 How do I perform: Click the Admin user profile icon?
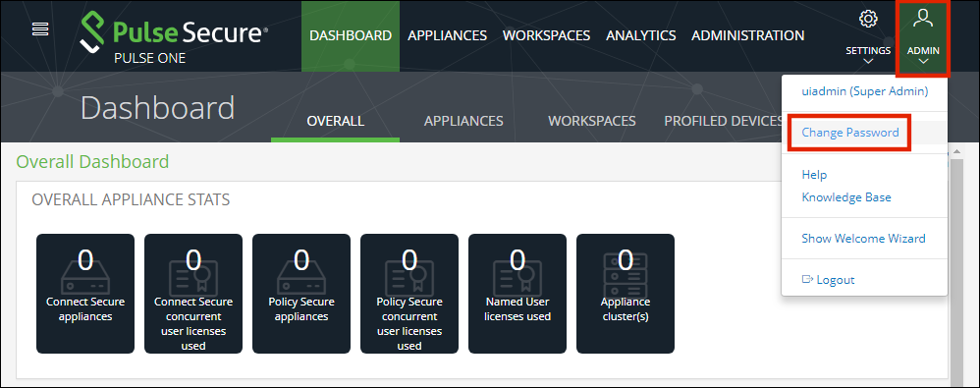tap(922, 19)
